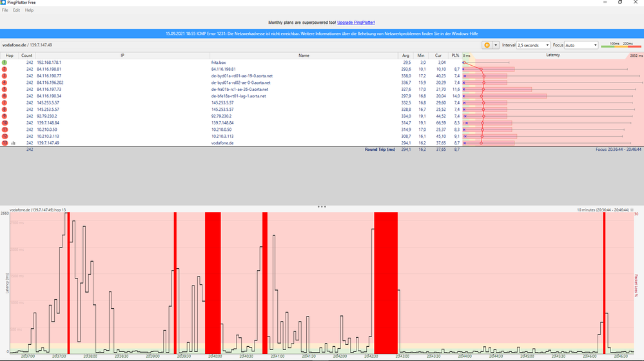Select hop 6 red circle icon
Screen dimensions: 644x361
(5, 96)
